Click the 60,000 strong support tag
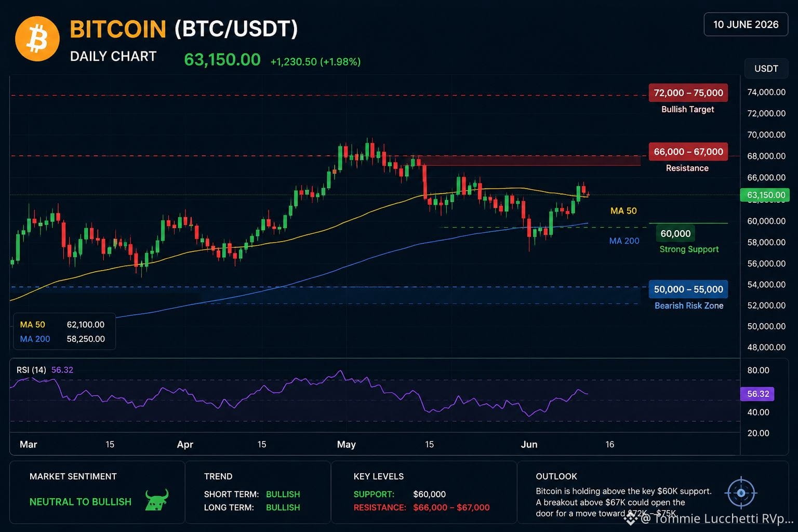 click(675, 234)
